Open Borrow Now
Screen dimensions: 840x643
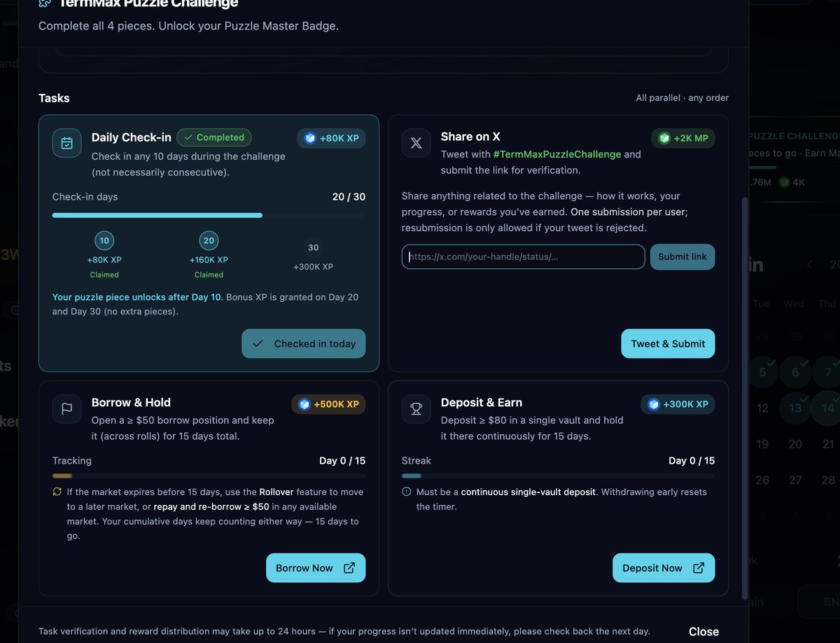(x=316, y=568)
